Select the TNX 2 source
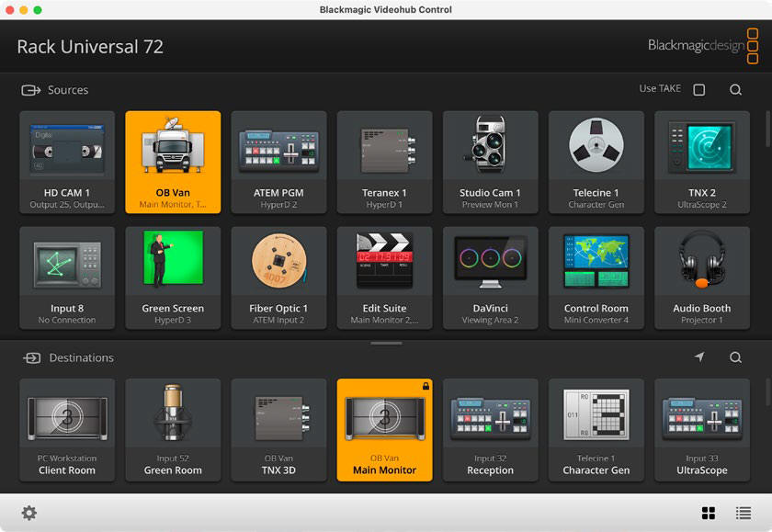 (x=702, y=162)
